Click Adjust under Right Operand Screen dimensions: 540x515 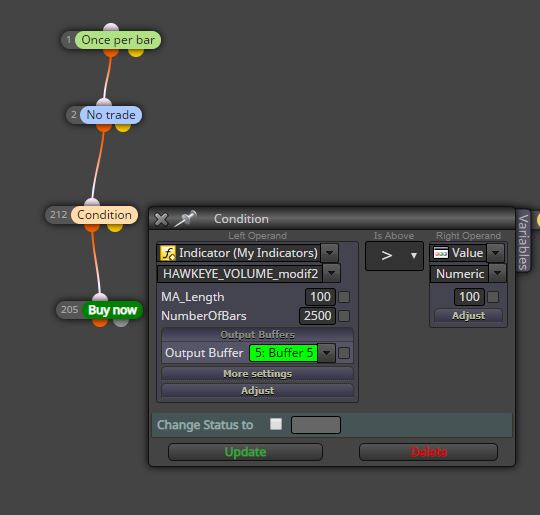tap(469, 316)
